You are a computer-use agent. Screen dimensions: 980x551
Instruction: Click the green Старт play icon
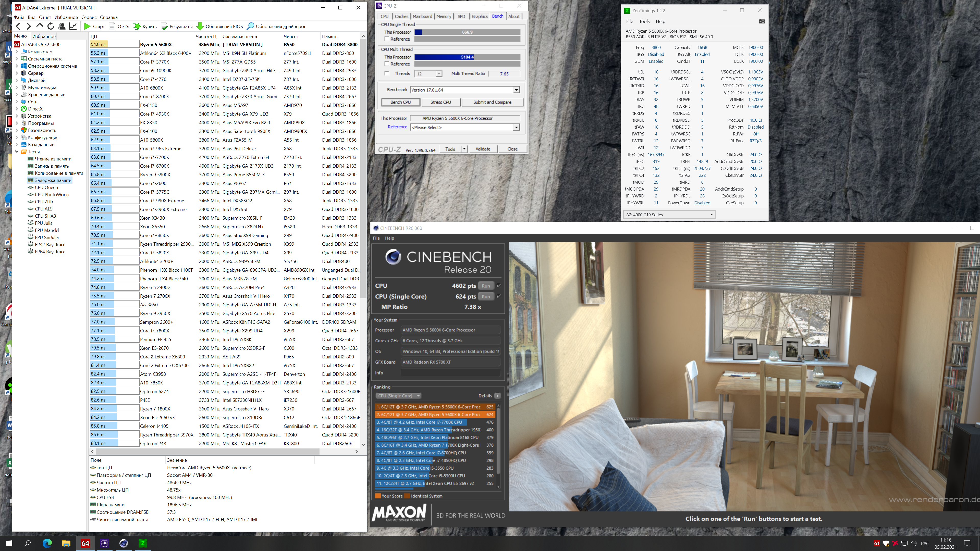pos(88,26)
